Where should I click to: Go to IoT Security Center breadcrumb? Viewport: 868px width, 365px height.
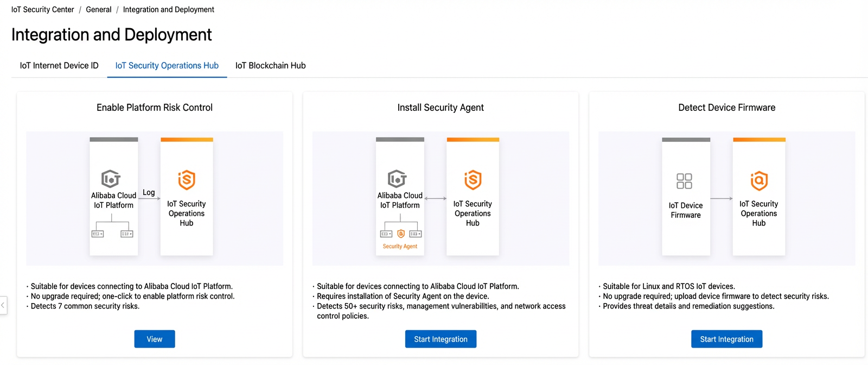coord(43,9)
